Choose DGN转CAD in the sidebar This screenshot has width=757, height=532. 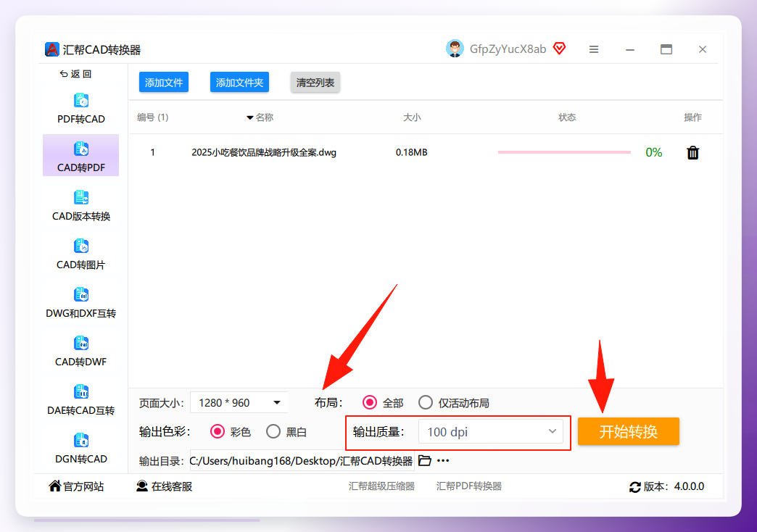[x=81, y=448]
